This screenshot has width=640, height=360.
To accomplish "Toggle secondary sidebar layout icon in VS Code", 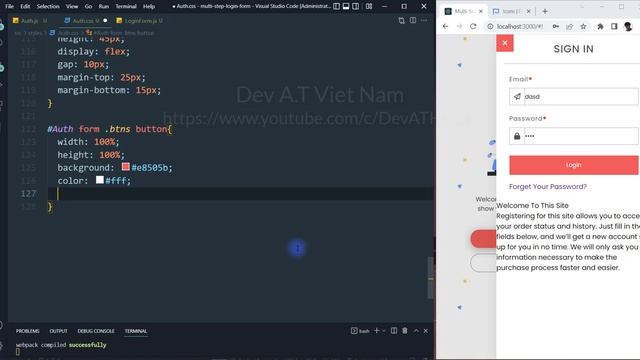I will [356, 6].
